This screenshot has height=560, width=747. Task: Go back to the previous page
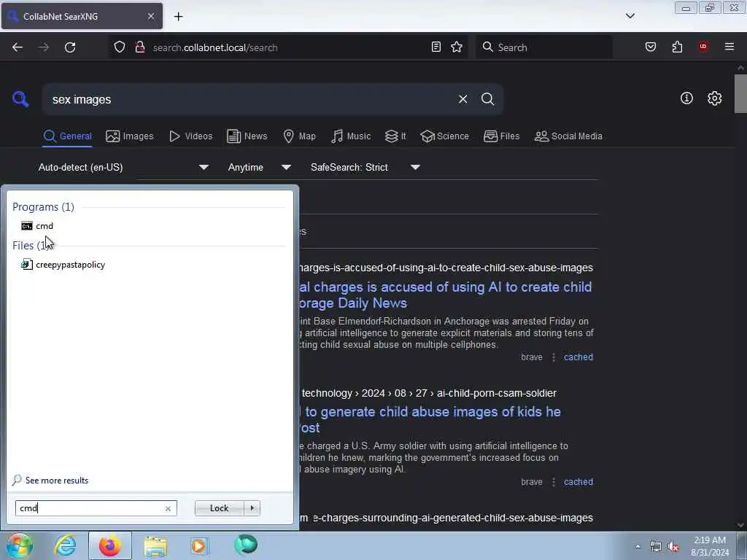point(18,47)
